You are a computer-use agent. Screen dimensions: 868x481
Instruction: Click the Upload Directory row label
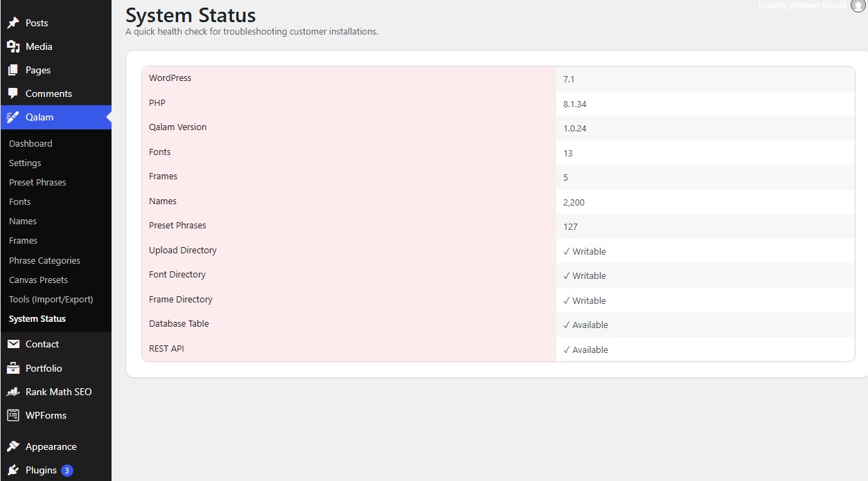183,251
